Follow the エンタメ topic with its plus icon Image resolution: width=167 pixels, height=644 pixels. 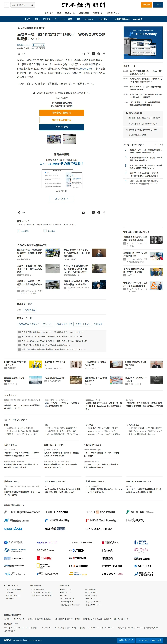pos(19,231)
